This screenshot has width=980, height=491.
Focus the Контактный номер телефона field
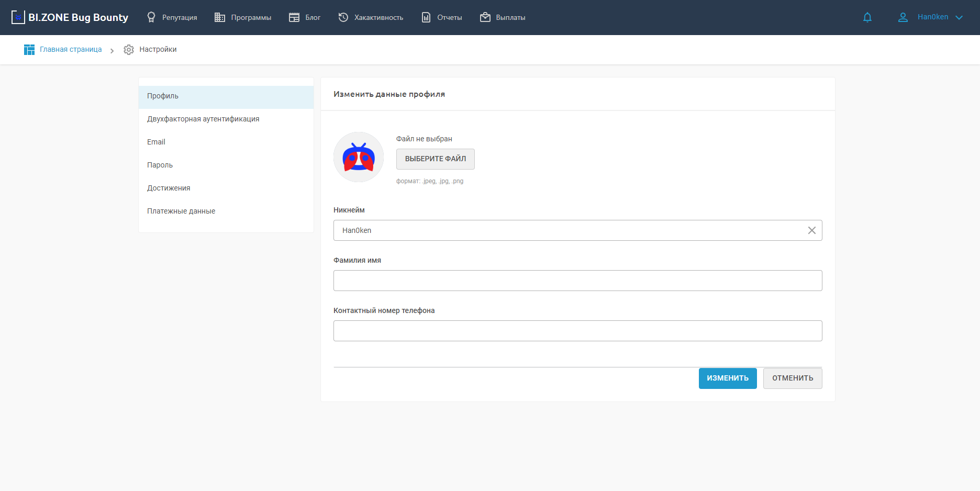tap(577, 331)
